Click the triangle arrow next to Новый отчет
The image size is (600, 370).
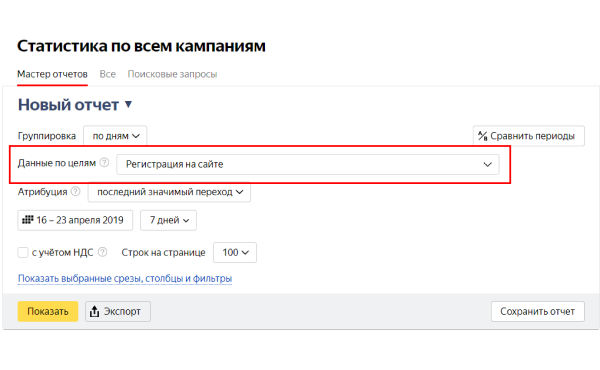(129, 104)
